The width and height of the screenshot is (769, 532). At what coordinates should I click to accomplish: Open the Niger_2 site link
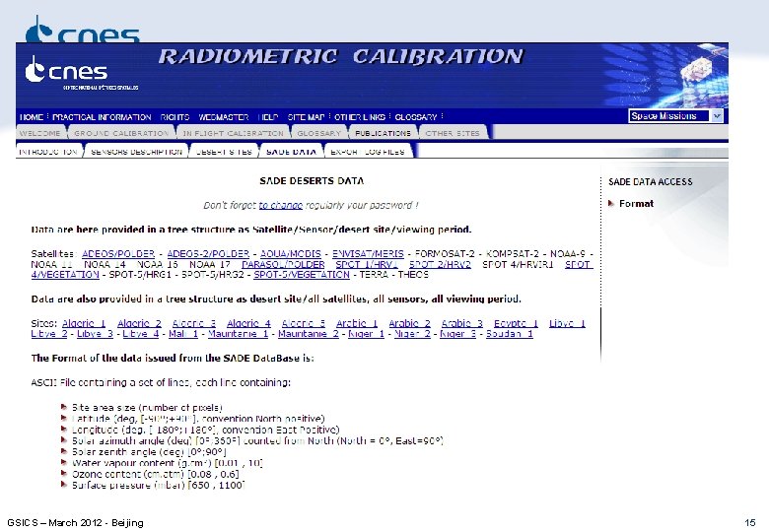click(412, 334)
